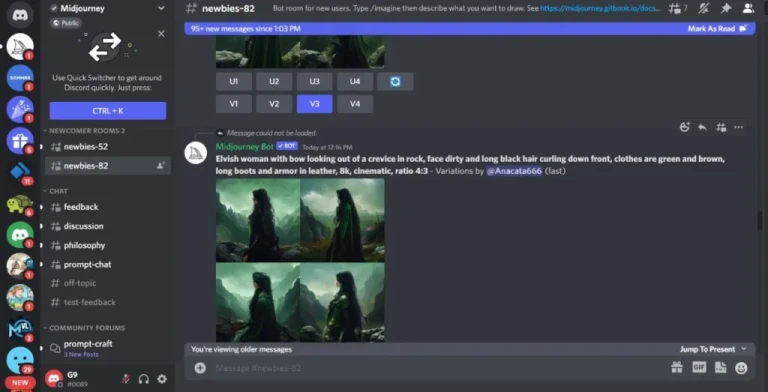Open the generated image grid thumbnail
The width and height of the screenshot is (768, 392).
(300, 260)
